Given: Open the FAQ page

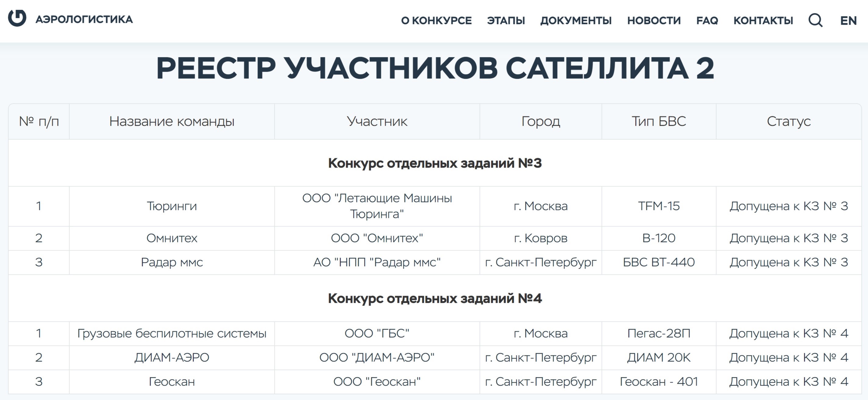Looking at the screenshot, I should (707, 20).
